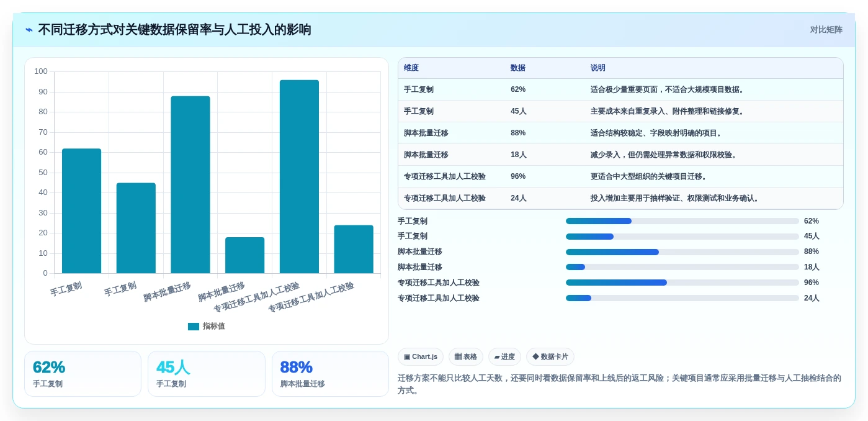This screenshot has width=868, height=421.
Task: Toggle the 指标值 legend swatch
Action: tap(194, 327)
